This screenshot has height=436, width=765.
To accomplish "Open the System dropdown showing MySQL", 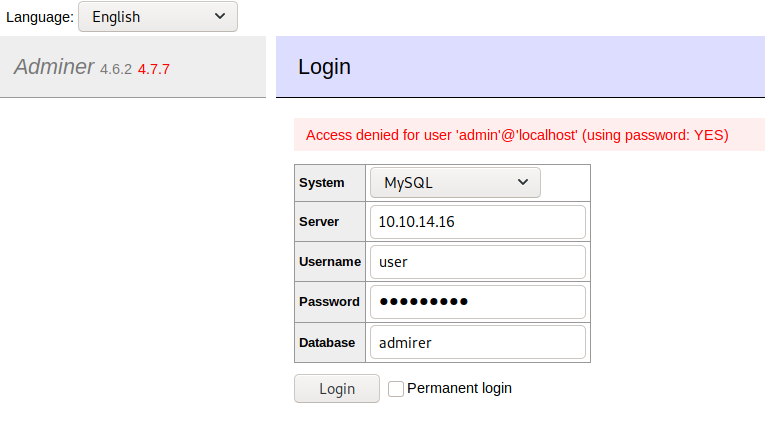I will pyautogui.click(x=455, y=183).
